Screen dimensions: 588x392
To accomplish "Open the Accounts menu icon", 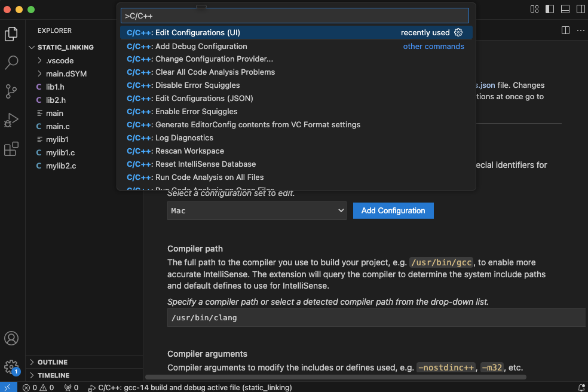I will 11,338.
